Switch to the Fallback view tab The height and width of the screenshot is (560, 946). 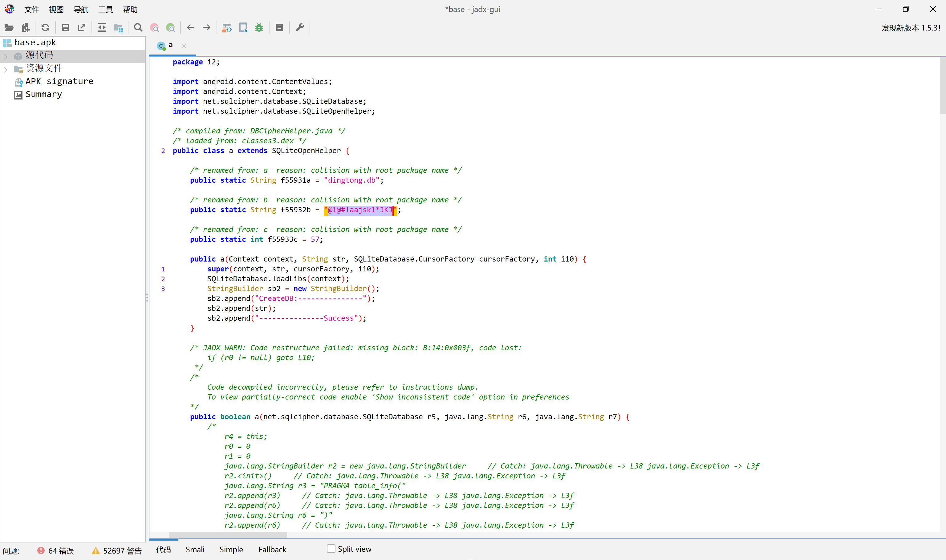point(272,550)
